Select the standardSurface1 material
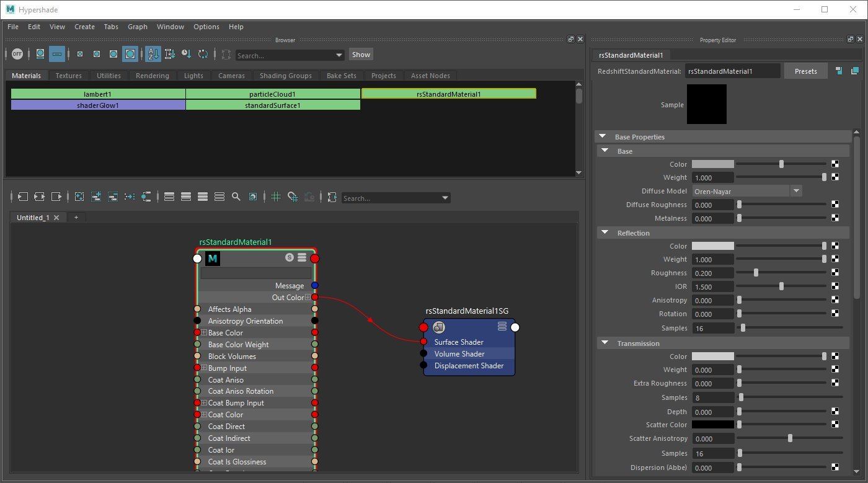This screenshot has width=868, height=483. [x=273, y=105]
